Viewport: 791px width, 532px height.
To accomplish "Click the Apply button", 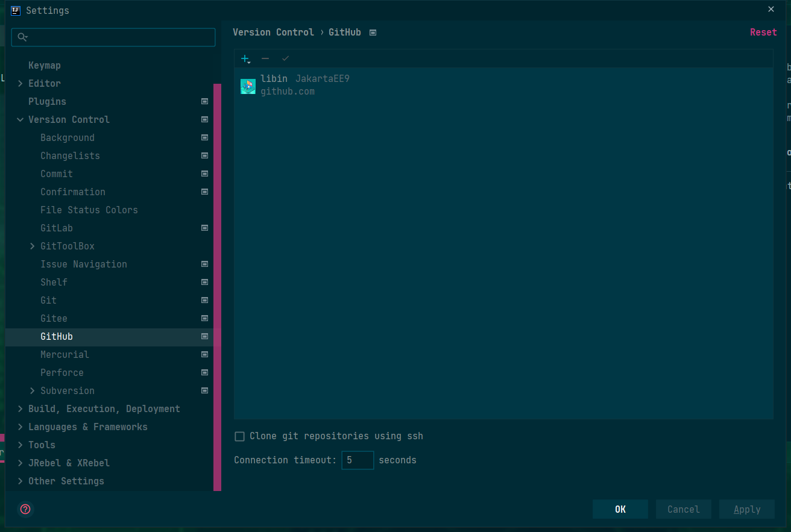I will click(747, 509).
